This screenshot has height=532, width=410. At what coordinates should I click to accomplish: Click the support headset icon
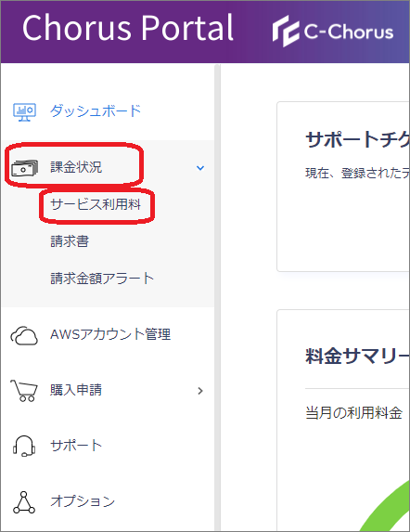coord(24,446)
